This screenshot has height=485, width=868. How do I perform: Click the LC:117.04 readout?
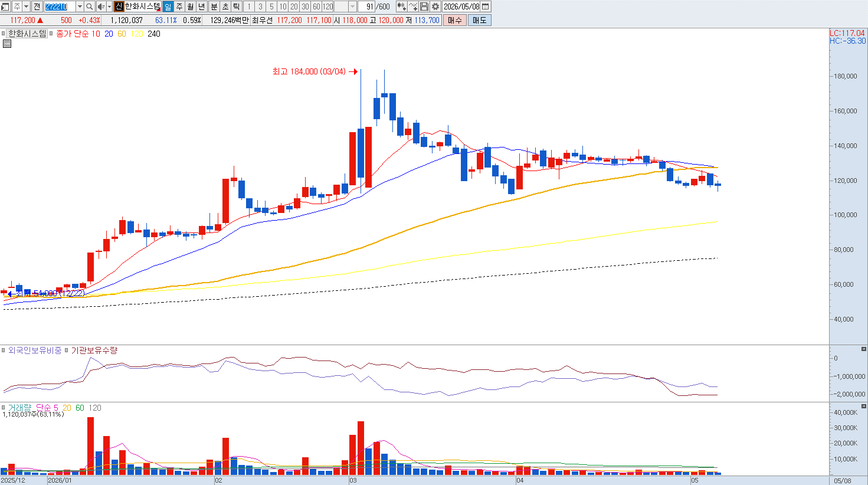point(847,33)
